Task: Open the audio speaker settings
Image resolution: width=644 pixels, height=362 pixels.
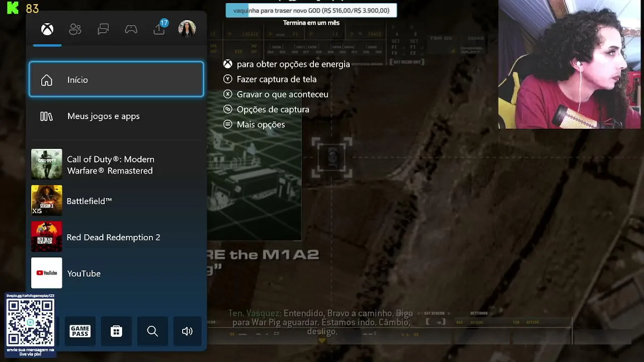Action: pos(187,331)
